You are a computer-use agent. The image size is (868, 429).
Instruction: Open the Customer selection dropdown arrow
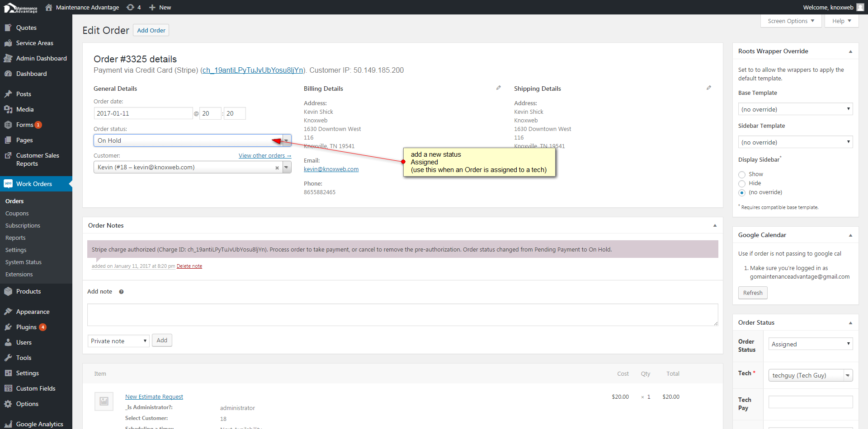tap(287, 168)
